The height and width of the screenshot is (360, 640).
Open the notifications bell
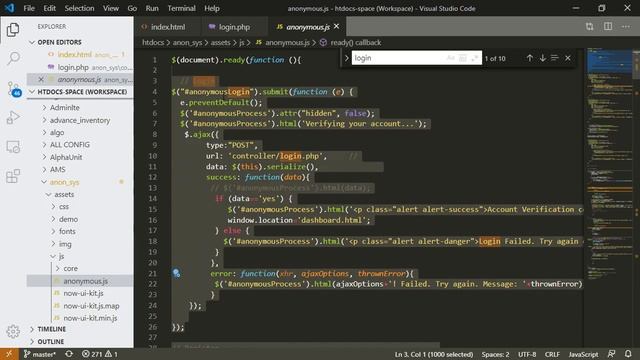(x=628, y=354)
